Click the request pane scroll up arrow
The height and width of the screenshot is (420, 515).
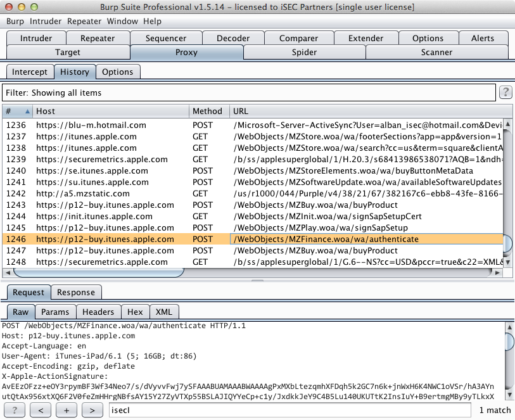[509, 327]
